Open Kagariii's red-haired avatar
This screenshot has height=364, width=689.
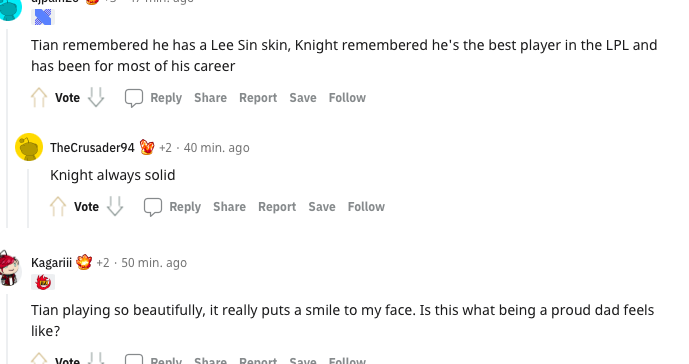10,268
